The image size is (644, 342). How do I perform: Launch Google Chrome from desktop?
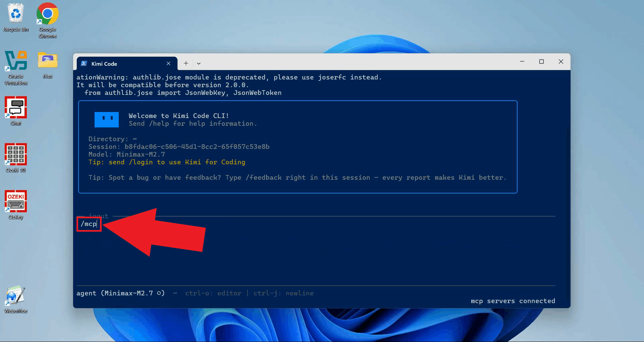click(47, 20)
